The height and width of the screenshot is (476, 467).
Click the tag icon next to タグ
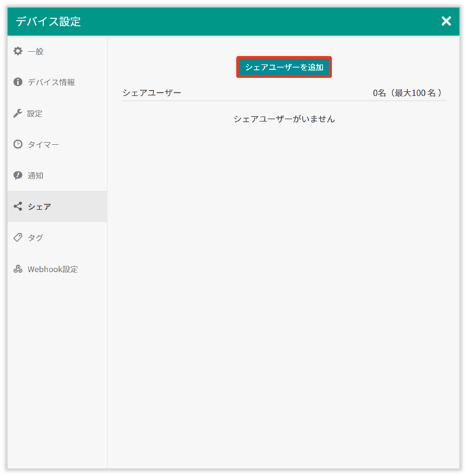[18, 238]
